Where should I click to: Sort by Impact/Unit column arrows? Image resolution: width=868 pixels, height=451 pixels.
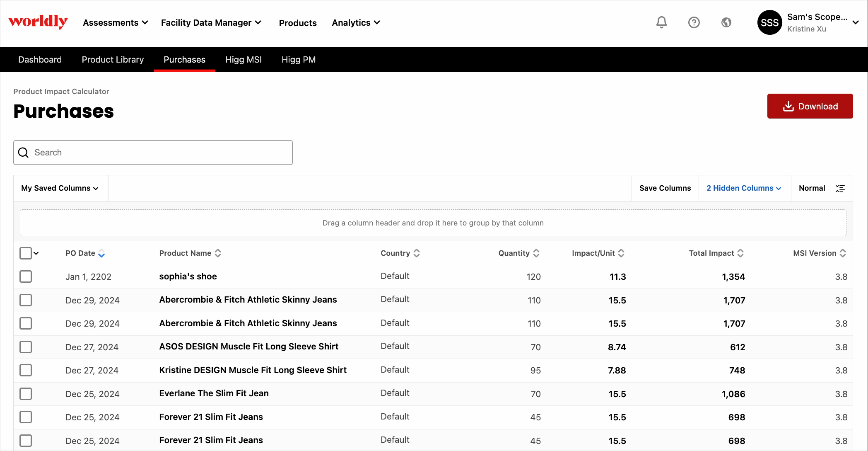click(x=621, y=253)
